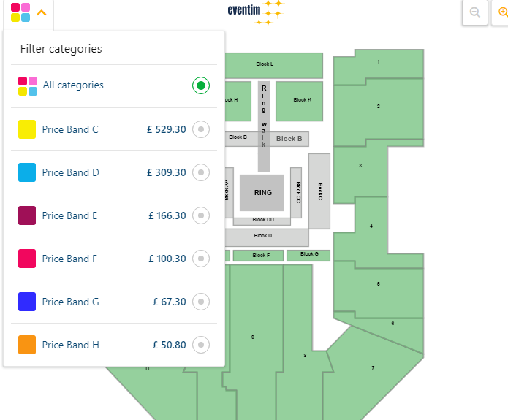Choose the Price Band G entry
The width and height of the screenshot is (508, 420).
(x=114, y=302)
